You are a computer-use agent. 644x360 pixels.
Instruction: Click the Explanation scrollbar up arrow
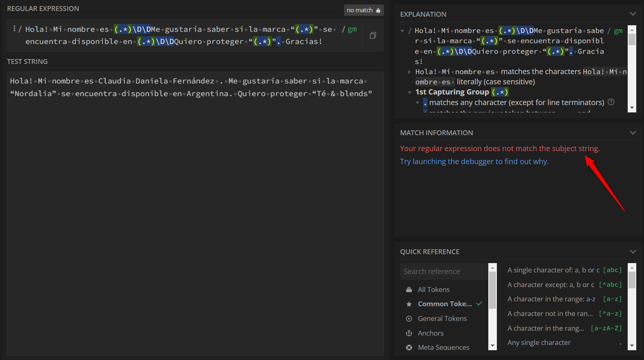pos(632,29)
